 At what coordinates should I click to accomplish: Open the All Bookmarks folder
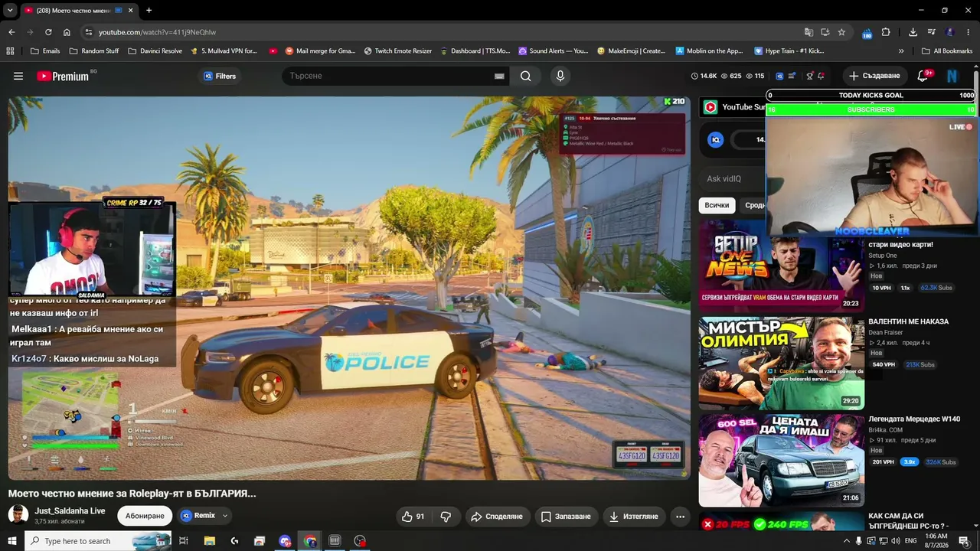click(947, 51)
